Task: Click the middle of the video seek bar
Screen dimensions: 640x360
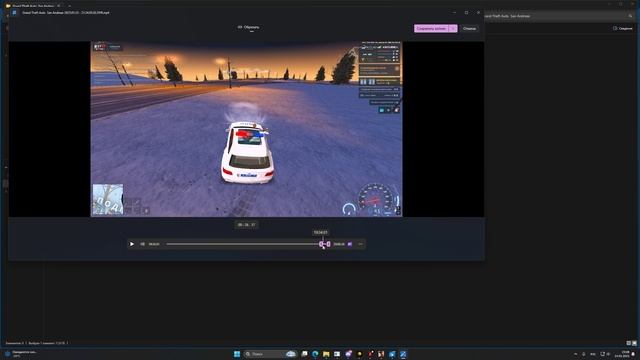Action: tap(243, 244)
